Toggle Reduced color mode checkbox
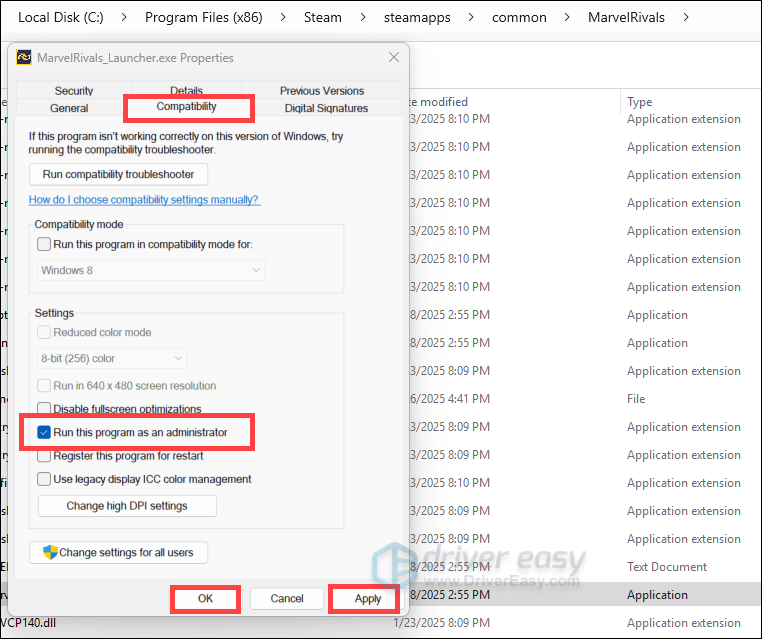The width and height of the screenshot is (762, 639). coord(44,332)
